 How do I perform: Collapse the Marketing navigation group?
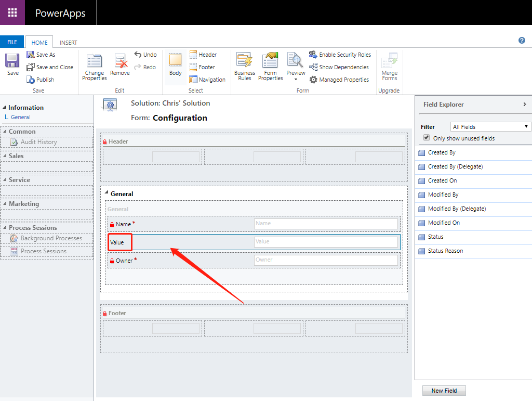5,204
